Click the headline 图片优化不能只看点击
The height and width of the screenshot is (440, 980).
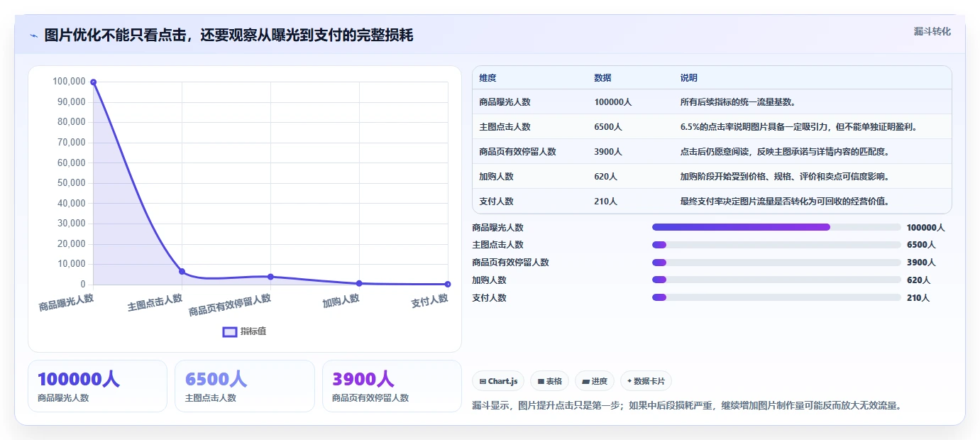click(x=229, y=35)
